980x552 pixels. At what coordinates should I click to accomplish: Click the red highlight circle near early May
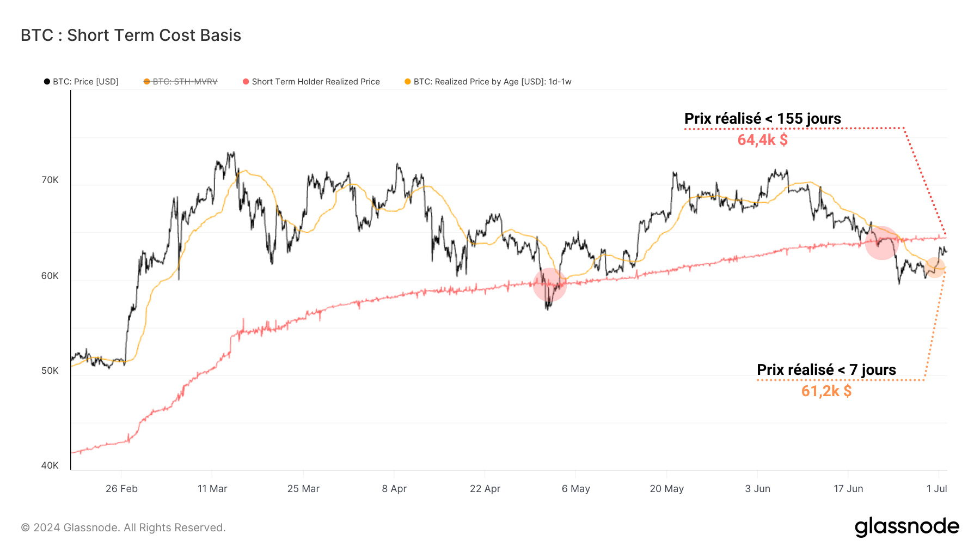tap(549, 284)
